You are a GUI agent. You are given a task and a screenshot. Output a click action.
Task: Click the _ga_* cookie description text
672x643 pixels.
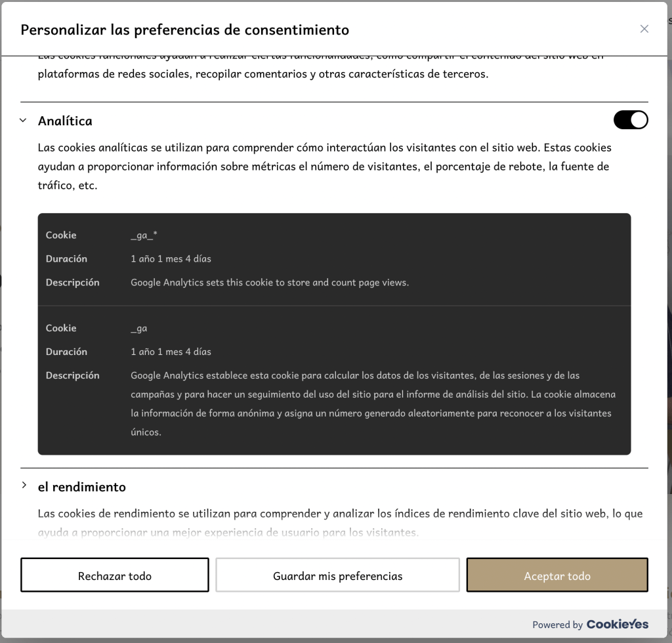tap(270, 283)
